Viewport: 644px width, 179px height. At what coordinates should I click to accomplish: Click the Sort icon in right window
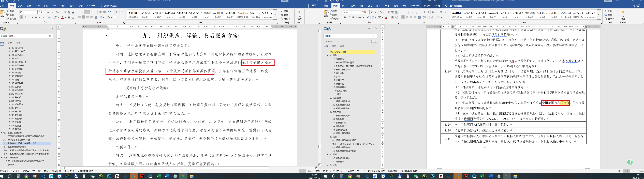coord(441,12)
